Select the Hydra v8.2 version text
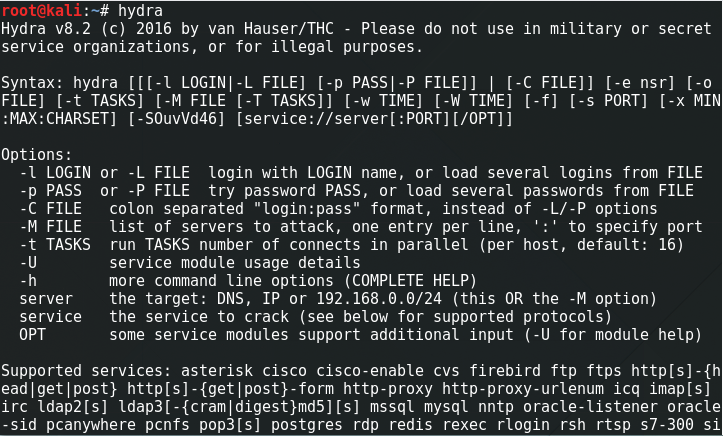Viewport: 723px width, 436px height. (x=45, y=29)
